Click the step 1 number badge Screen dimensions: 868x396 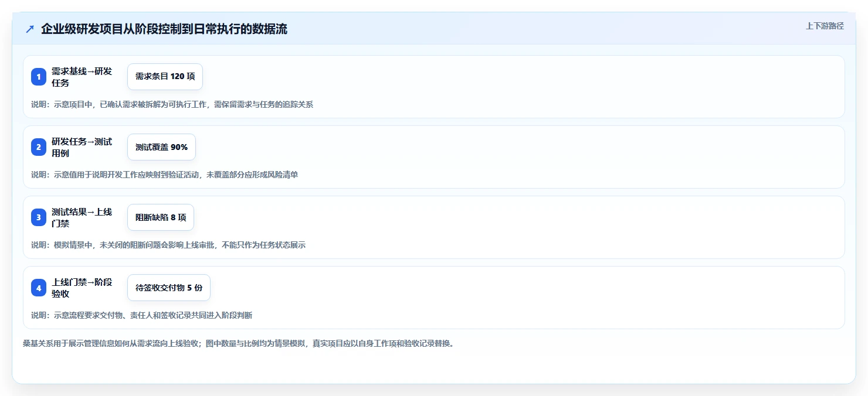(x=39, y=77)
